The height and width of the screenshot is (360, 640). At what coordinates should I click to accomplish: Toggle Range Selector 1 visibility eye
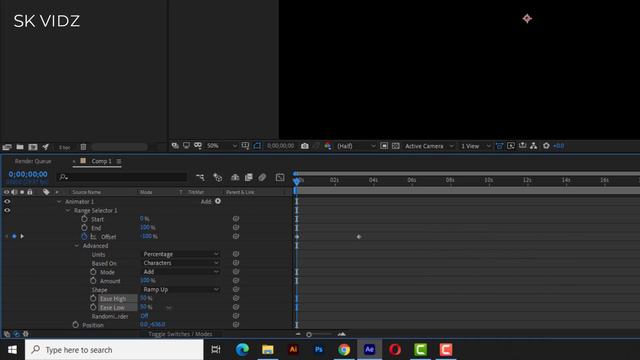click(7, 210)
